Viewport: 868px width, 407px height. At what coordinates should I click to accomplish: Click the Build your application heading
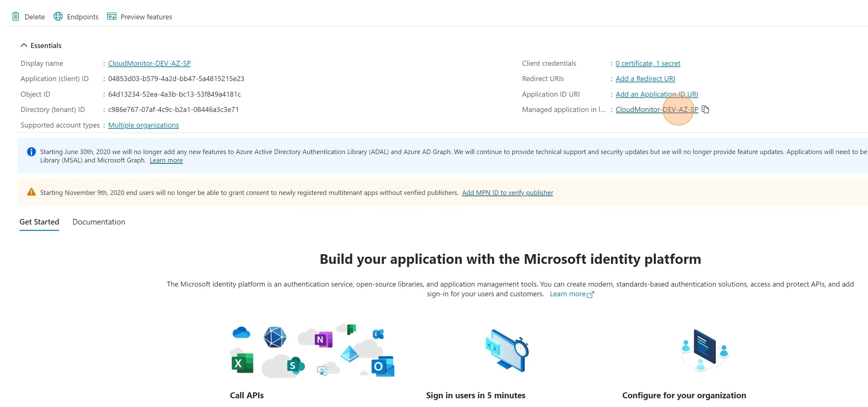point(510,259)
